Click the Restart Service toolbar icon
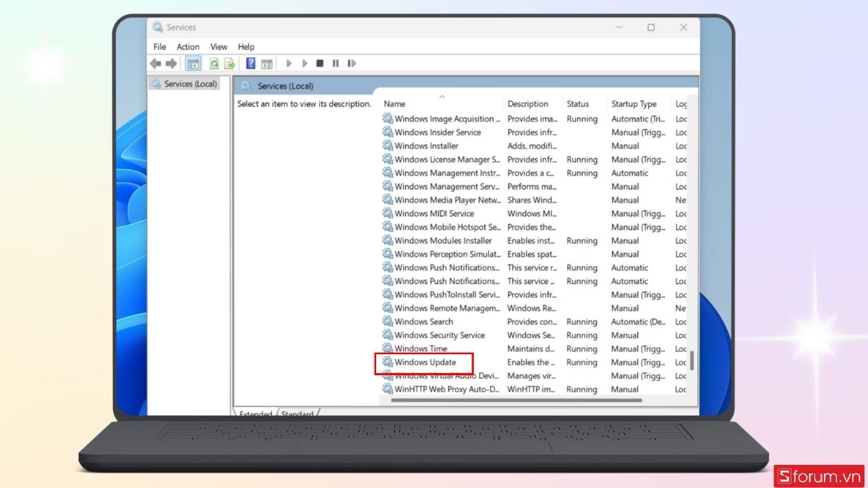This screenshot has width=868, height=488. click(352, 64)
